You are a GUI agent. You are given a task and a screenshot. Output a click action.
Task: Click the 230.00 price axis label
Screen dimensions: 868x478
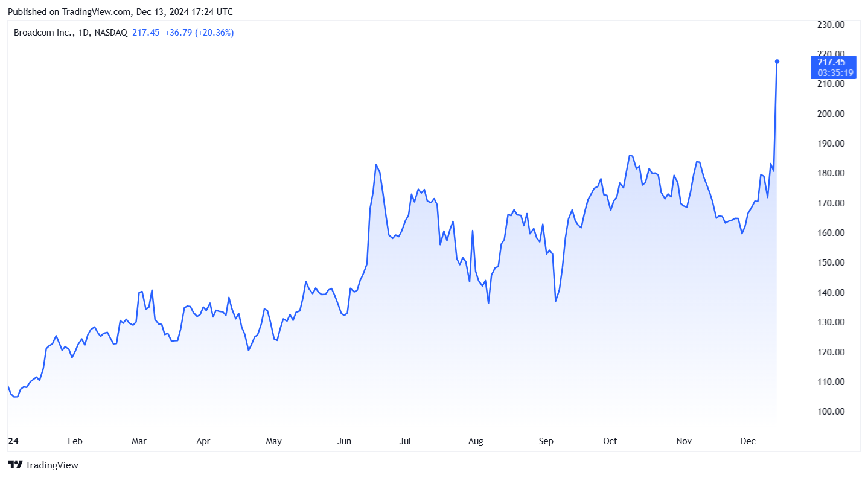[830, 25]
